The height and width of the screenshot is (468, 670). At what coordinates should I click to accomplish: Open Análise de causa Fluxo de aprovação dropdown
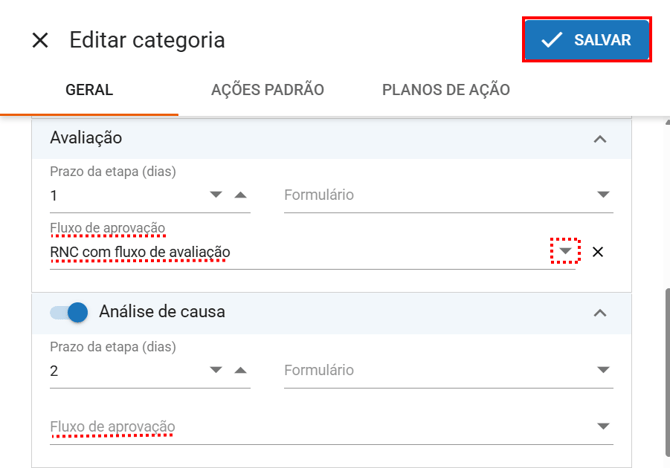[x=602, y=427]
